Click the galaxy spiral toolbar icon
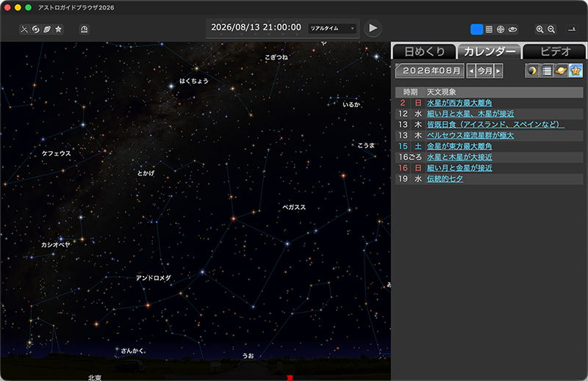 coord(35,29)
